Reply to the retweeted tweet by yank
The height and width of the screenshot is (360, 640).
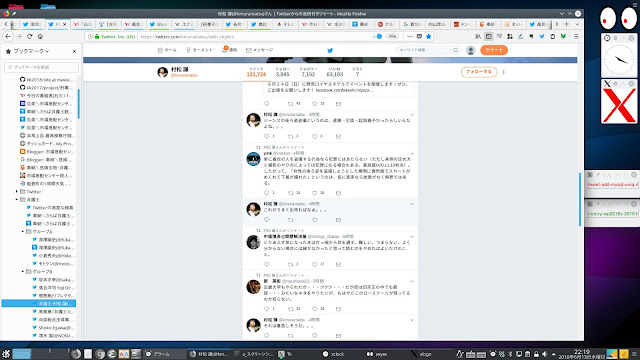pyautogui.click(x=267, y=193)
